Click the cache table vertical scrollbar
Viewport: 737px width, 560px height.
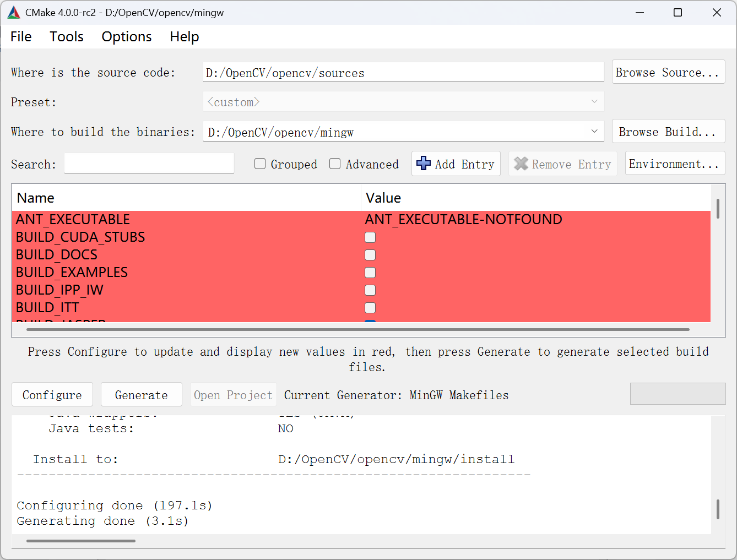pos(718,209)
